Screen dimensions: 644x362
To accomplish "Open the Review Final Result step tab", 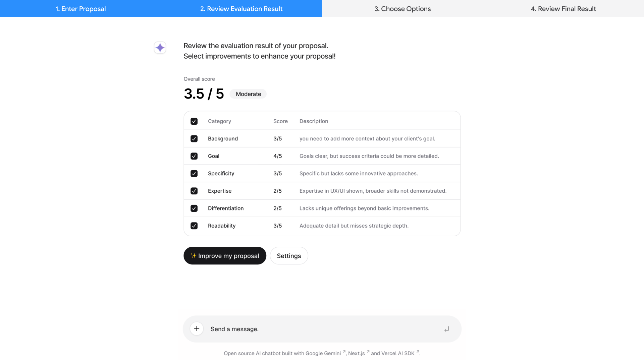I will pyautogui.click(x=563, y=9).
